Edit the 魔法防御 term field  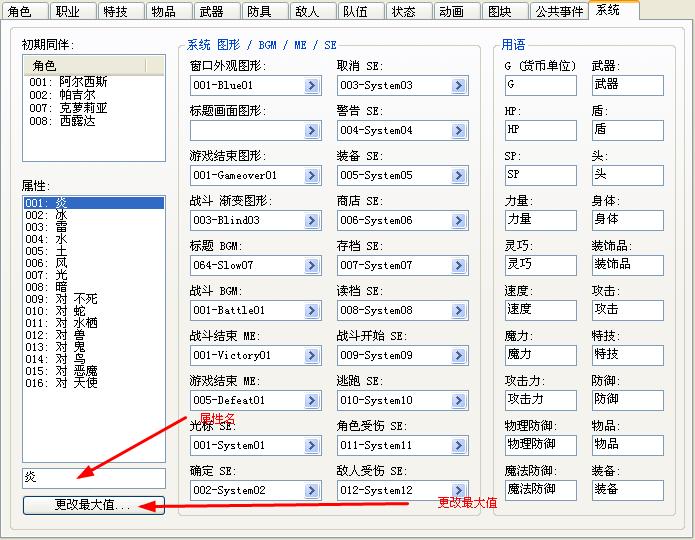pyautogui.click(x=541, y=490)
